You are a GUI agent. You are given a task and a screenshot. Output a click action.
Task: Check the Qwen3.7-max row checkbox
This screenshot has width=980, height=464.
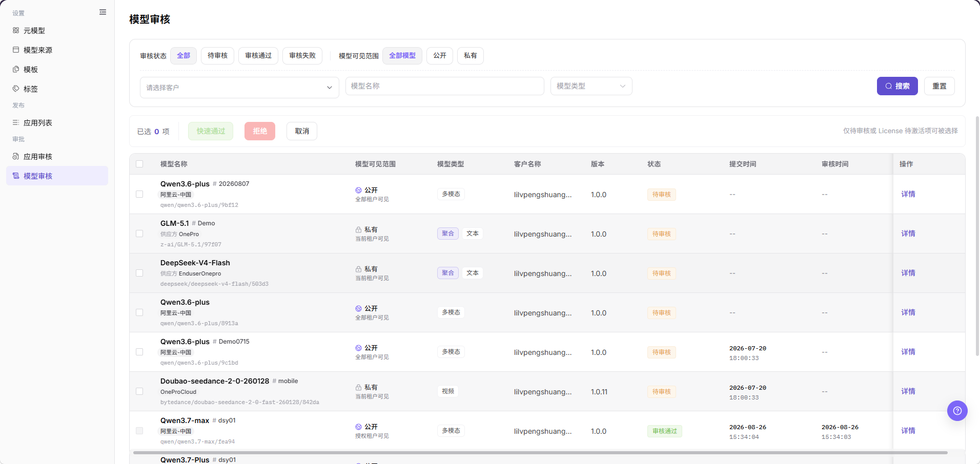[139, 431]
